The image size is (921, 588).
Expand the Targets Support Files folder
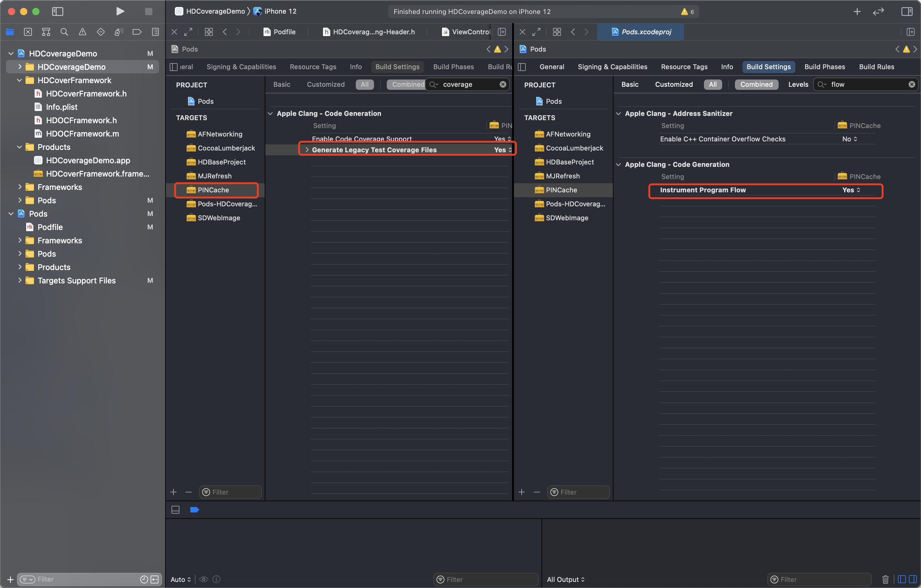pos(20,281)
